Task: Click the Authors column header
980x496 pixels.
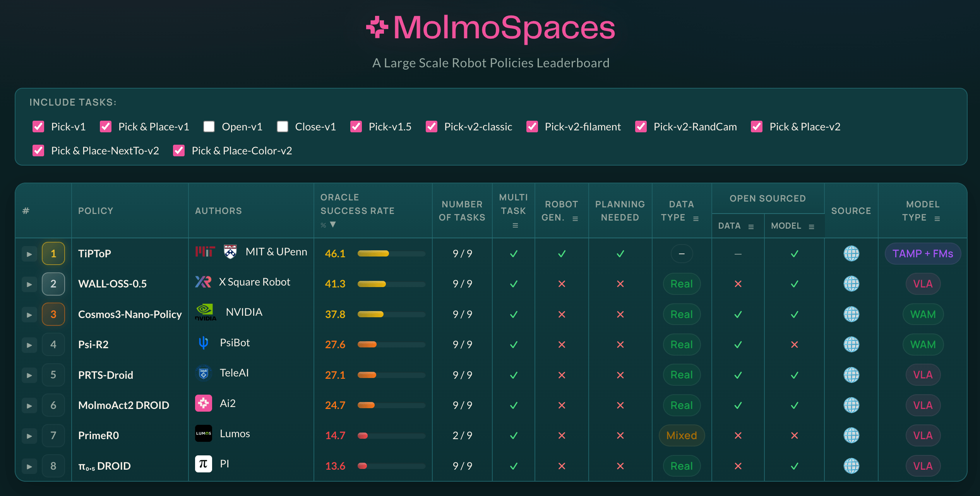Action: pos(218,211)
